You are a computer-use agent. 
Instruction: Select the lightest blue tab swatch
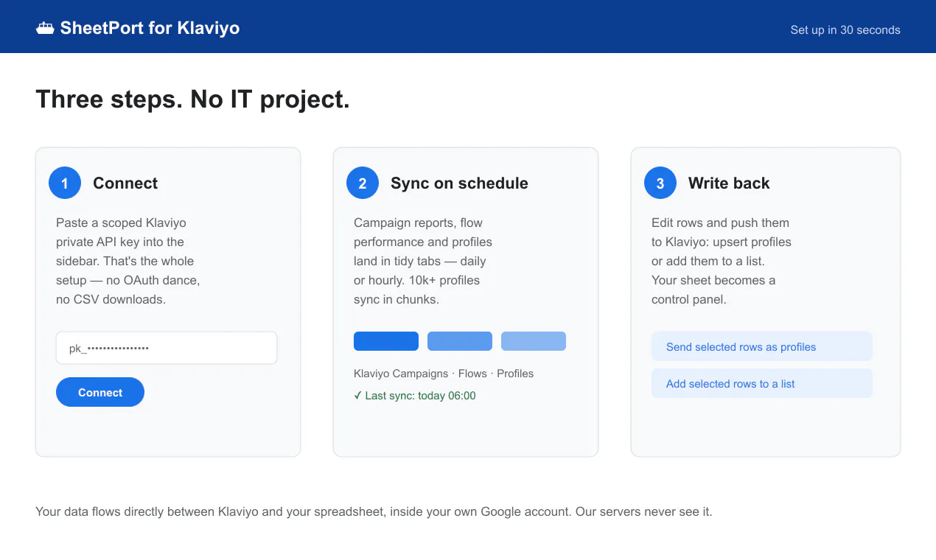click(x=534, y=341)
